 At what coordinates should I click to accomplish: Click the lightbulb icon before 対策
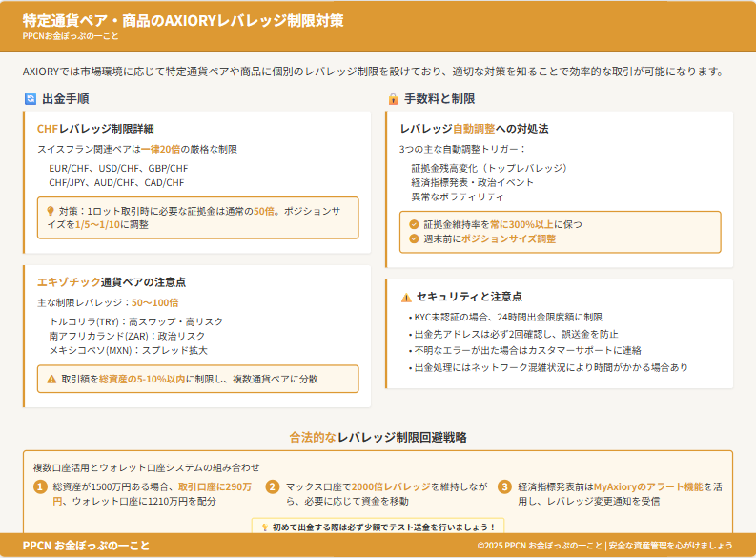pos(51,211)
